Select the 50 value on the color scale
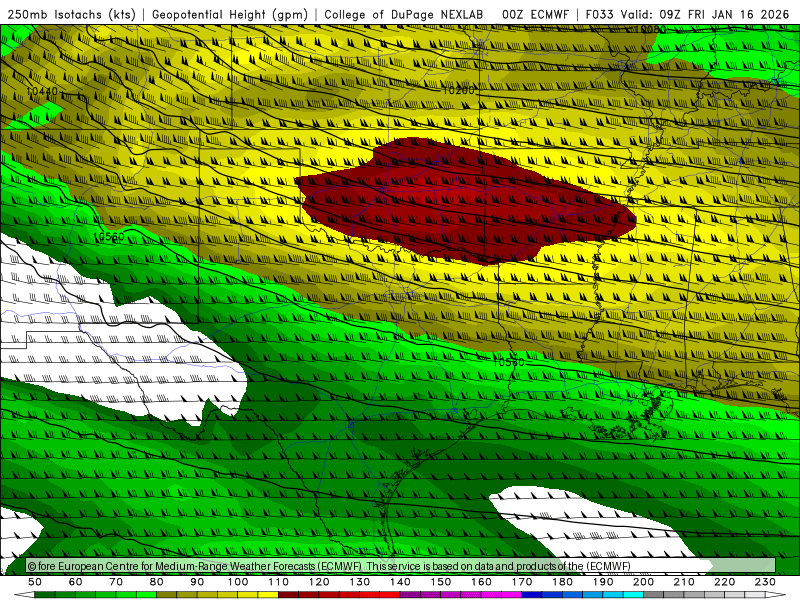The height and width of the screenshot is (600, 800). click(35, 582)
